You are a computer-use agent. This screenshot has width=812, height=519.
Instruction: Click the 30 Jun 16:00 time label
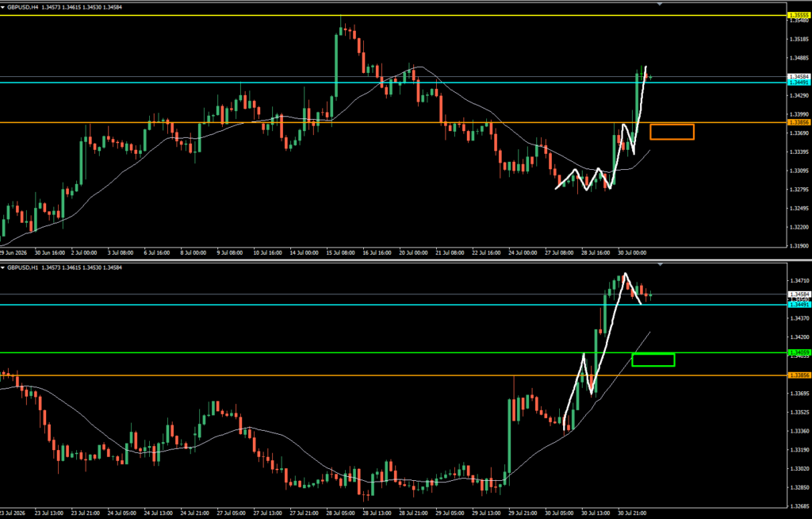(50, 253)
